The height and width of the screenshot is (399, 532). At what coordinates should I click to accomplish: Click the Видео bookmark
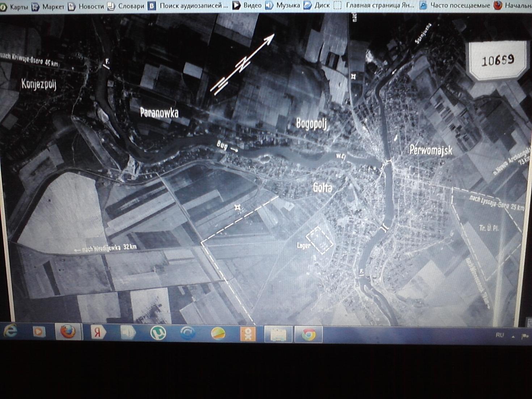point(247,5)
